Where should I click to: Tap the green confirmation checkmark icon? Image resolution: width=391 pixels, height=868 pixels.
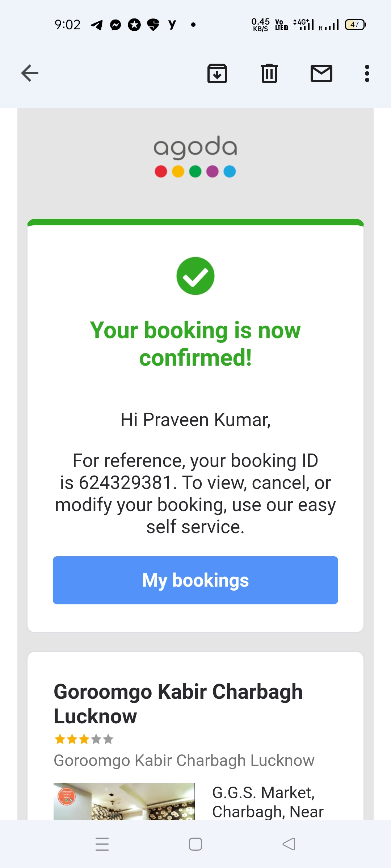(195, 276)
